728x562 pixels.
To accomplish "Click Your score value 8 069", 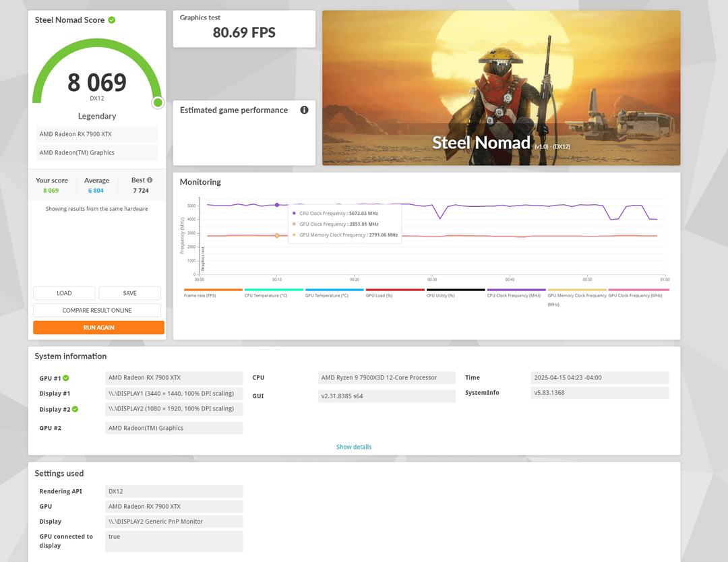I will pyautogui.click(x=51, y=191).
